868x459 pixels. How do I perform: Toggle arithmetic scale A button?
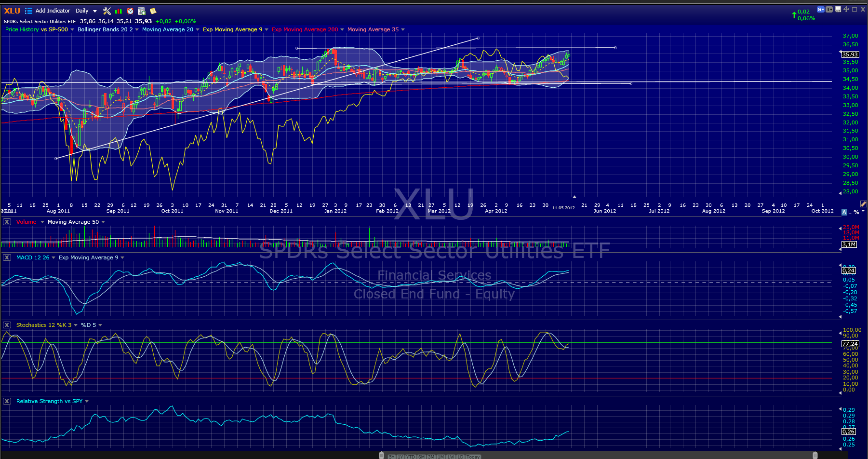[844, 212]
